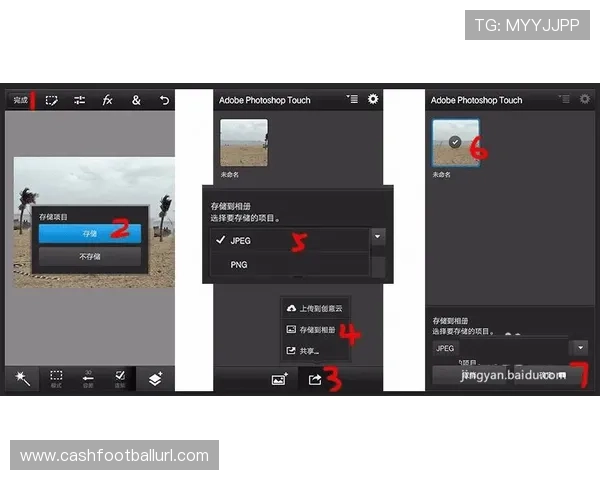This screenshot has width=600, height=480.
Task: Select the Magic Wand tool
Action: (x=22, y=379)
